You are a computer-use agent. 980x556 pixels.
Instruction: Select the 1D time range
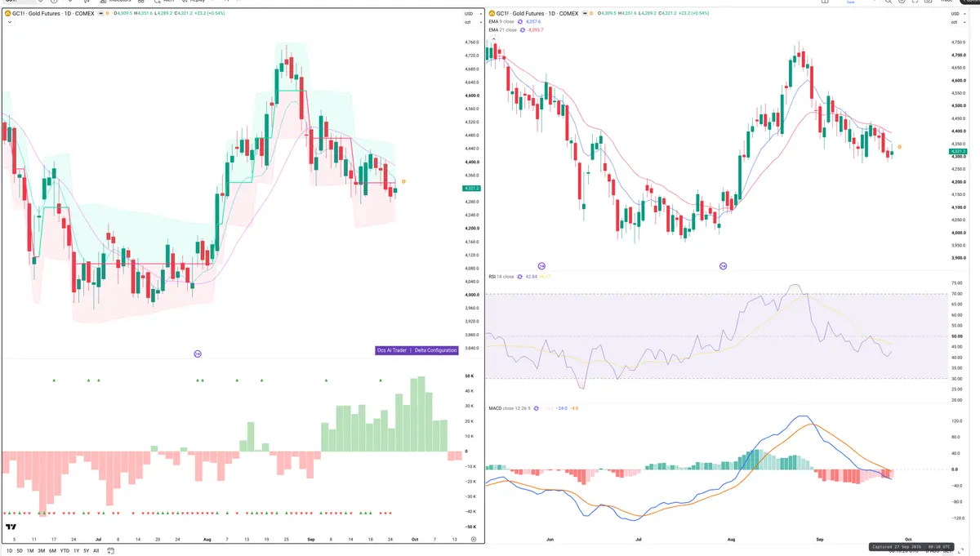pyautogui.click(x=9, y=551)
